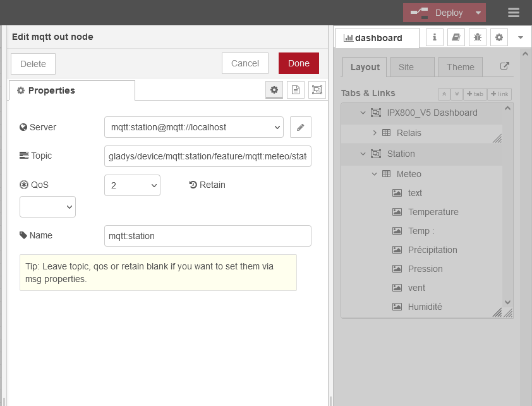Add a new dashboard tab with +tab
The width and height of the screenshot is (532, 406).
point(475,94)
